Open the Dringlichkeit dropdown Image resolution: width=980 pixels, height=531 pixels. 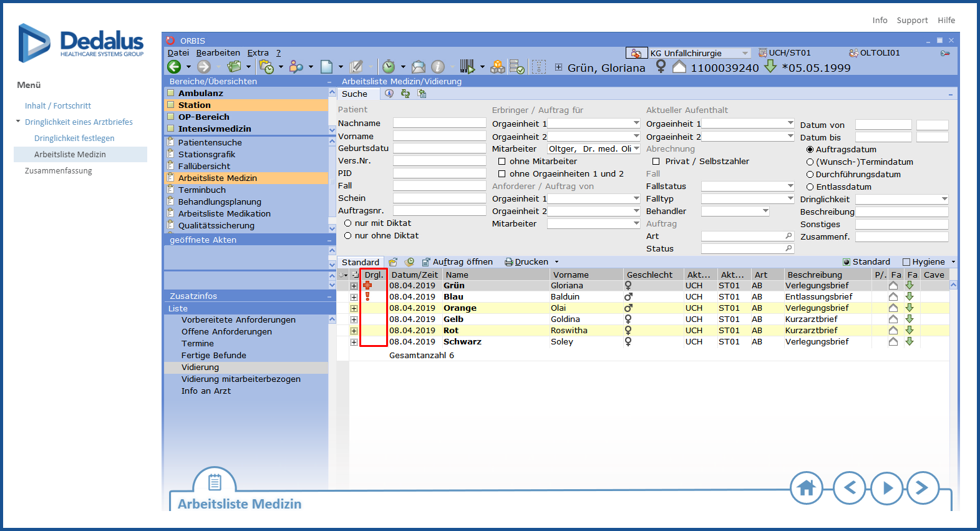tap(944, 200)
